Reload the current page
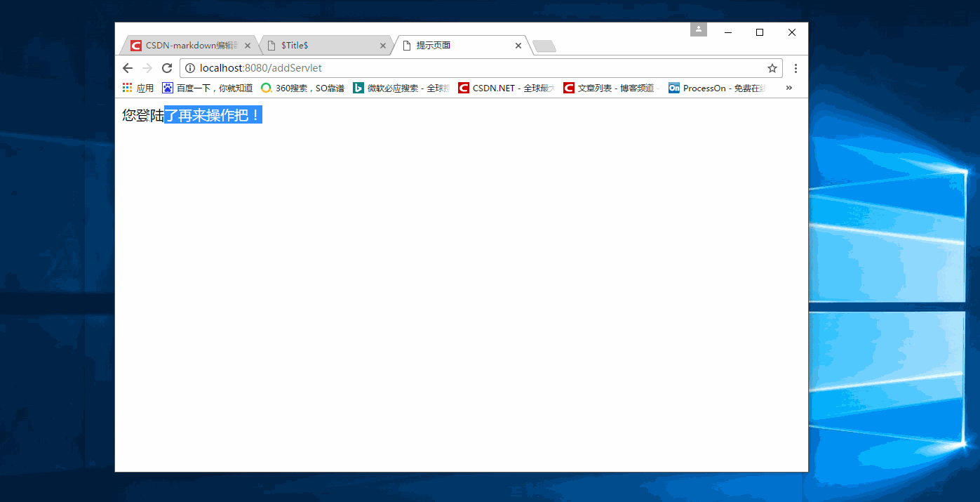 [x=167, y=68]
